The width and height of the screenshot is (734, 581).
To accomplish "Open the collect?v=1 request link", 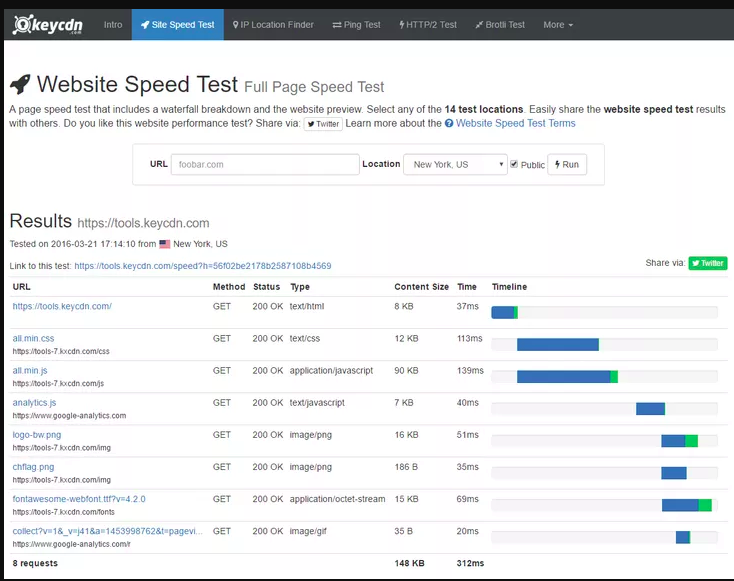I will pos(108,531).
